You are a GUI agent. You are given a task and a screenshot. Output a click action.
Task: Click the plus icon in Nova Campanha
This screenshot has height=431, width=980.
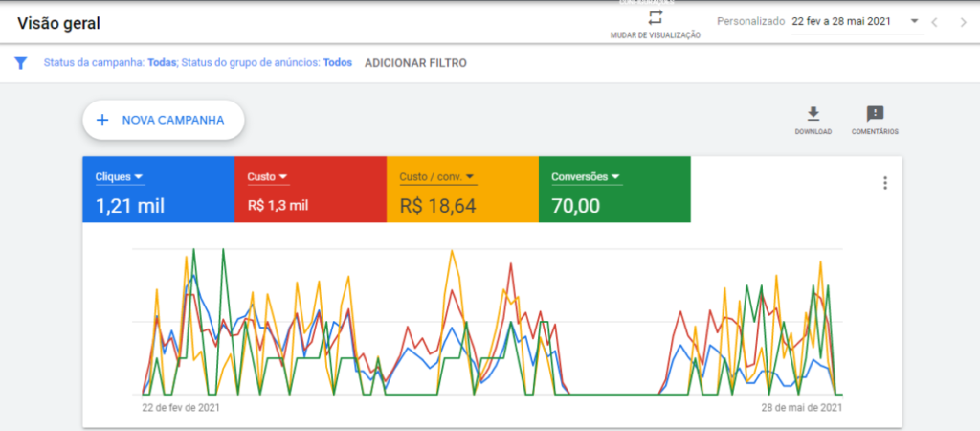(102, 121)
